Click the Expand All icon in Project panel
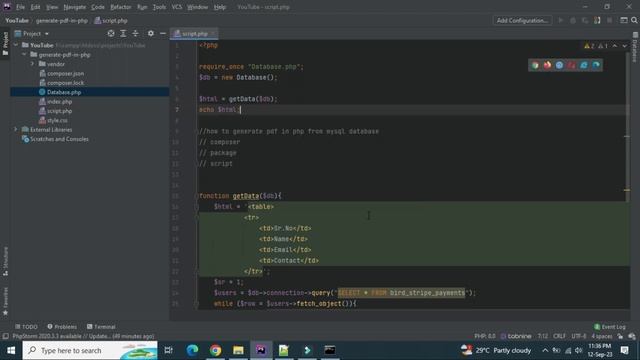Viewport: 640px width, 360px height. [x=123, y=33]
